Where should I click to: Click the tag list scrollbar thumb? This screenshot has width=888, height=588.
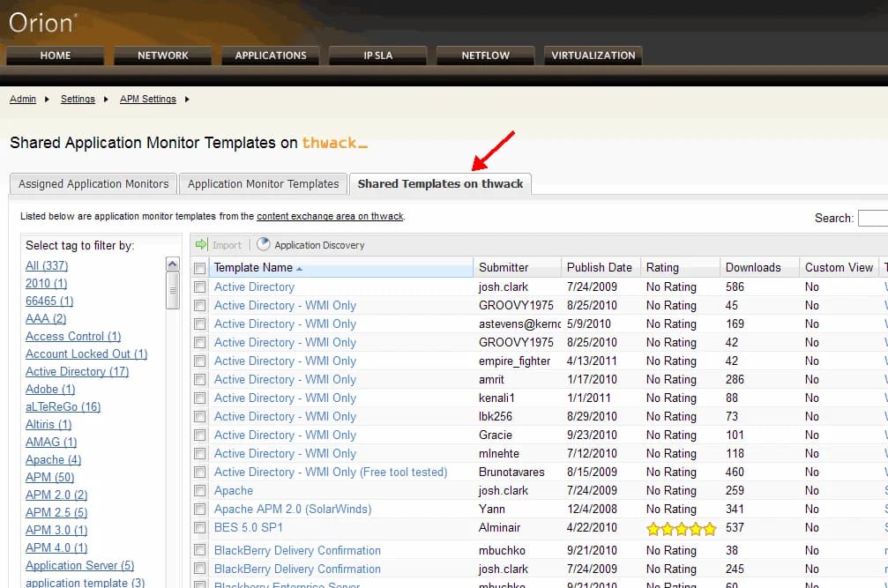click(x=173, y=290)
